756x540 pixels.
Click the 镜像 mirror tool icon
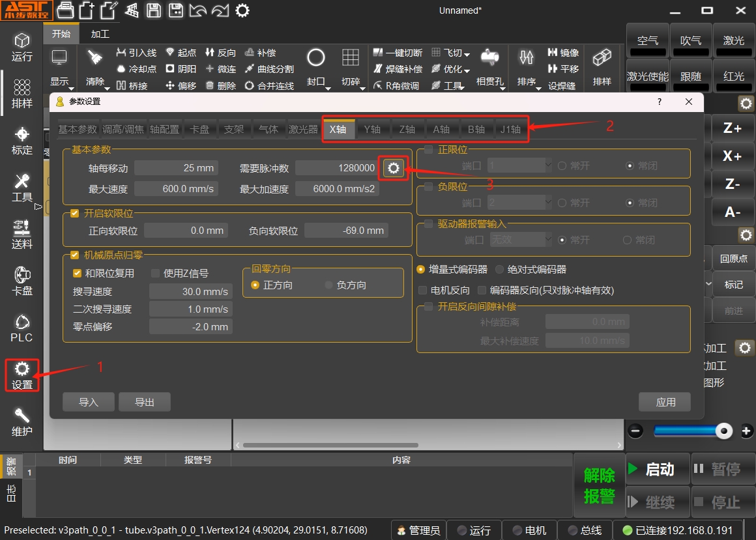tap(562, 53)
